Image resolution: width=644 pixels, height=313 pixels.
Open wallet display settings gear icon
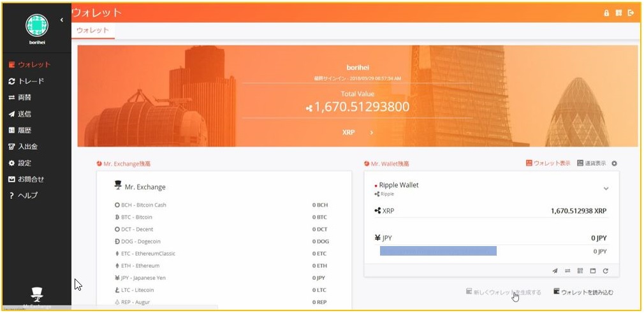614,164
